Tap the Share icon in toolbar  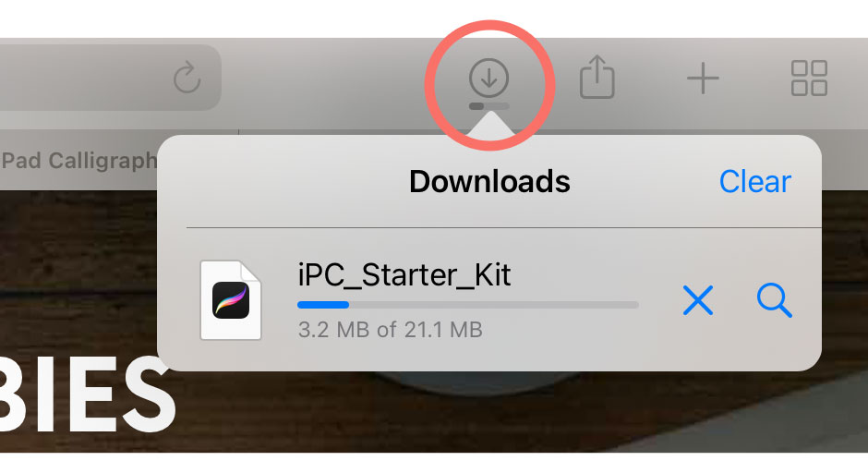click(x=597, y=77)
